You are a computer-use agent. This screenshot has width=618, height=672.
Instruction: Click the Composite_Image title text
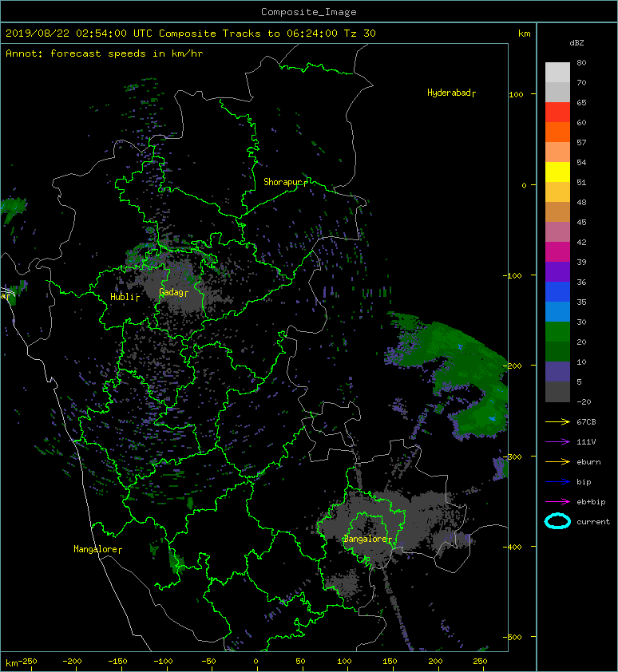click(309, 12)
